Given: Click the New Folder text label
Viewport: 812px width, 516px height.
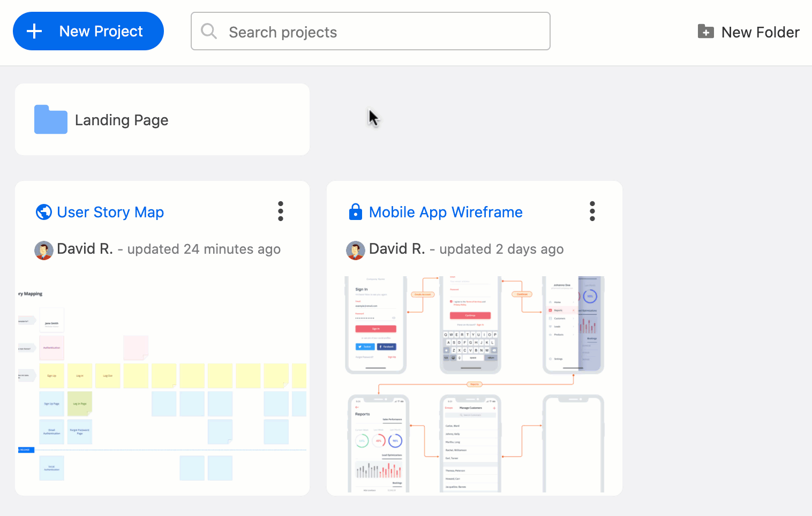Looking at the screenshot, I should [761, 32].
